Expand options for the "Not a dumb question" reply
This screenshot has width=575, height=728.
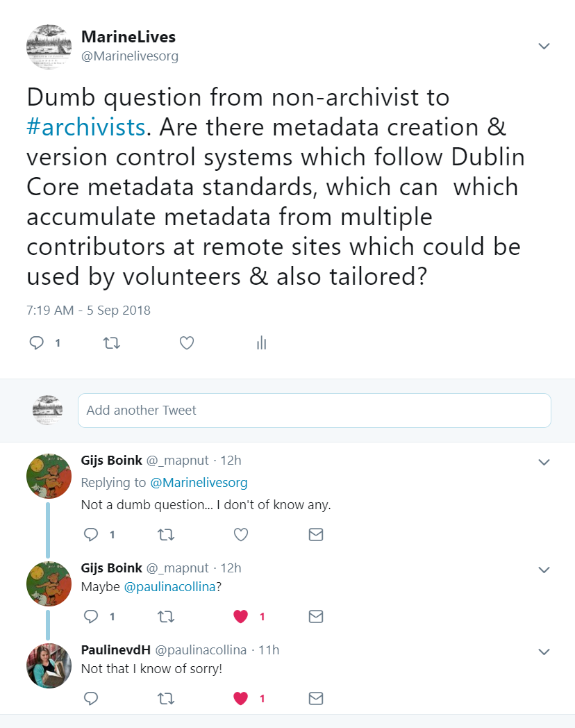(x=544, y=462)
